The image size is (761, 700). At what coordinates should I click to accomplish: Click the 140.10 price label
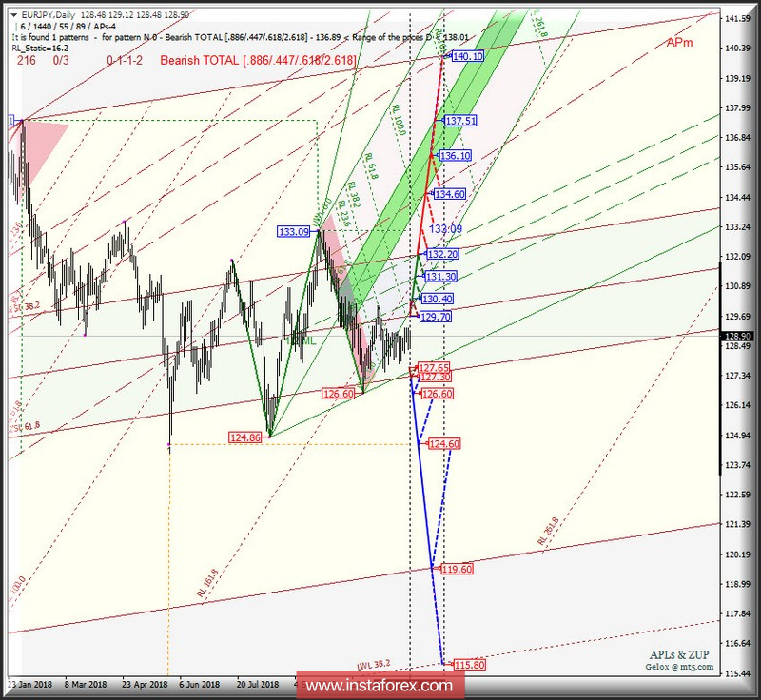pyautogui.click(x=468, y=56)
